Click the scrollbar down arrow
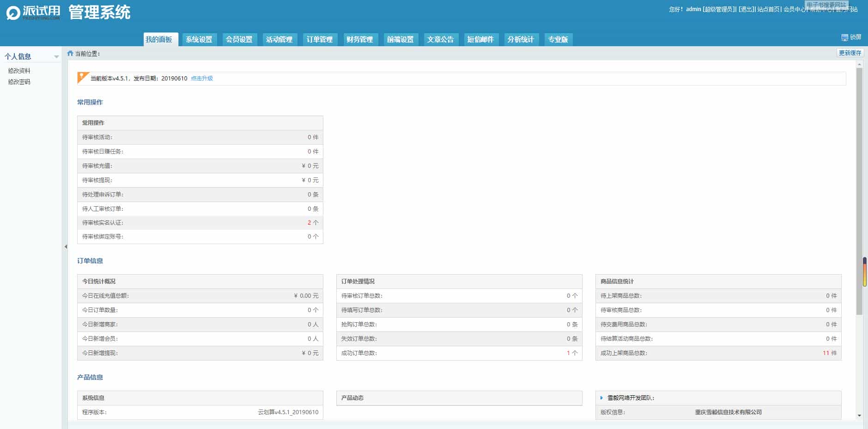 click(x=859, y=416)
